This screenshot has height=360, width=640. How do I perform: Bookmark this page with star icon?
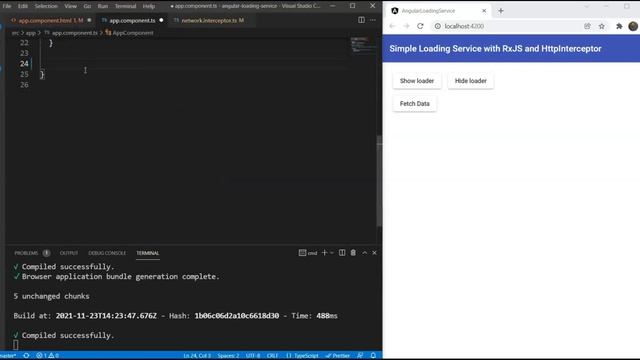point(602,26)
